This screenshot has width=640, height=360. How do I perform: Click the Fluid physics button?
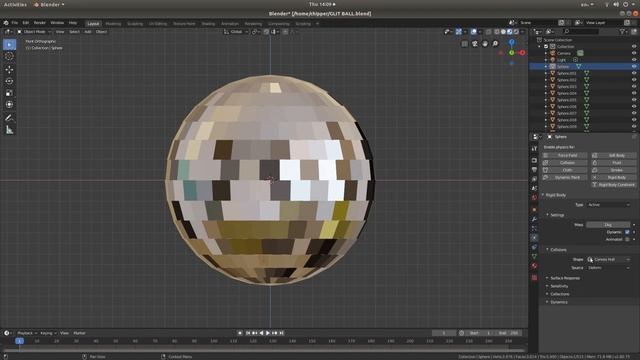(614, 162)
